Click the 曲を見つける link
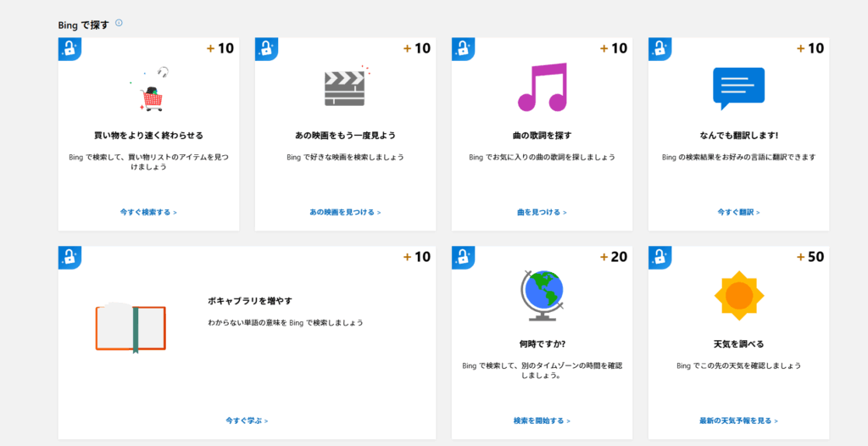 [x=542, y=212]
